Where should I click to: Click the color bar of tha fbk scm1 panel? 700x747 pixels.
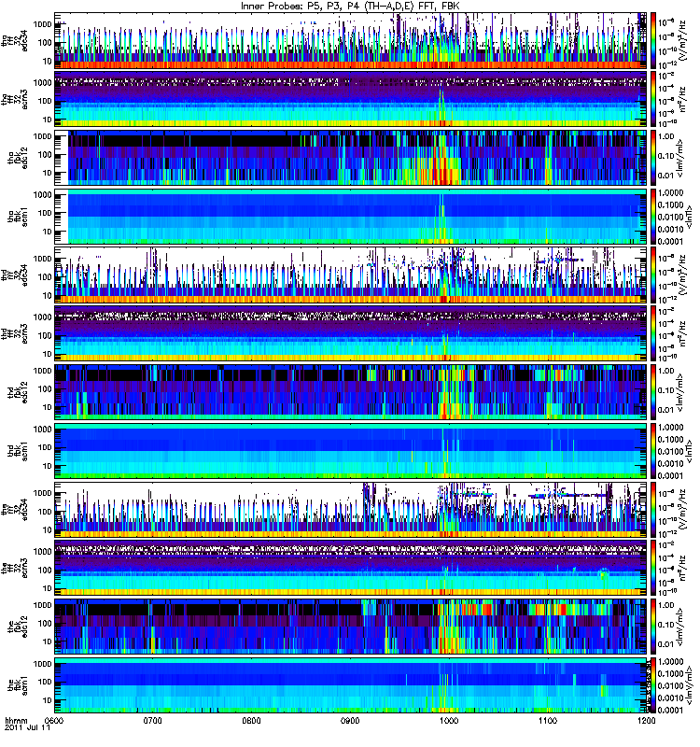652,217
